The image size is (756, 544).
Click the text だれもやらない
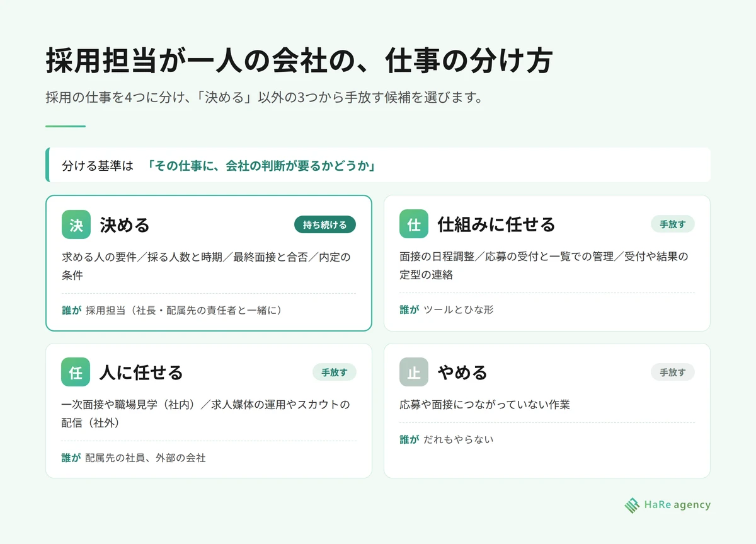tap(459, 439)
